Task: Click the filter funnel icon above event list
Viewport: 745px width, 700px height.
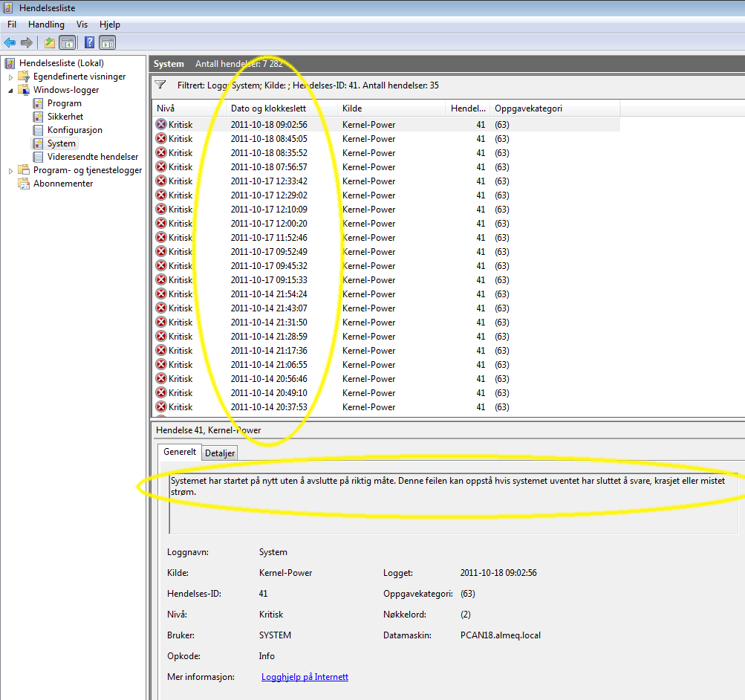Action: click(160, 85)
